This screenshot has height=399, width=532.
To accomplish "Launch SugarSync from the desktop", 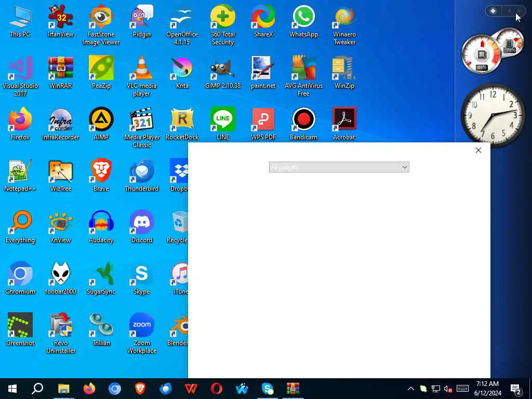I will [101, 278].
